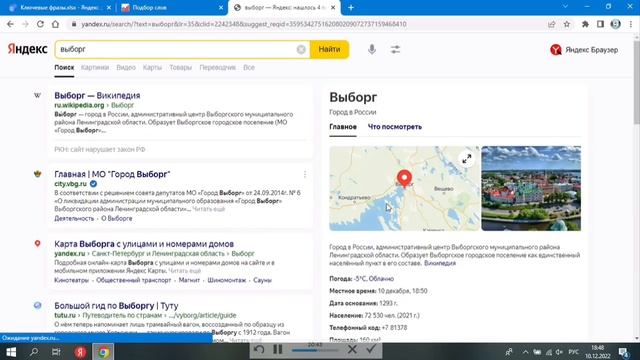Image resolution: width=640 pixels, height=360 pixels.
Task: Select Chrome icon on taskbar
Action: (x=103, y=352)
